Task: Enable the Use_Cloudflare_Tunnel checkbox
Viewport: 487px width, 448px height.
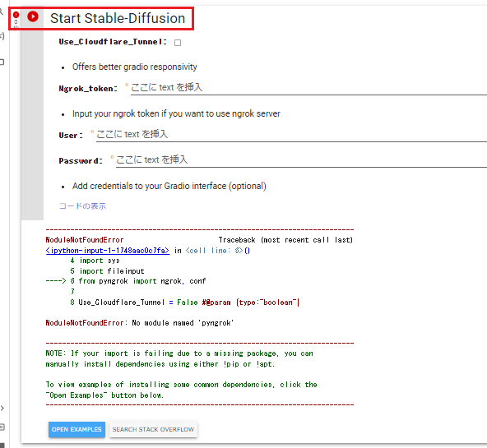Action: [178, 43]
